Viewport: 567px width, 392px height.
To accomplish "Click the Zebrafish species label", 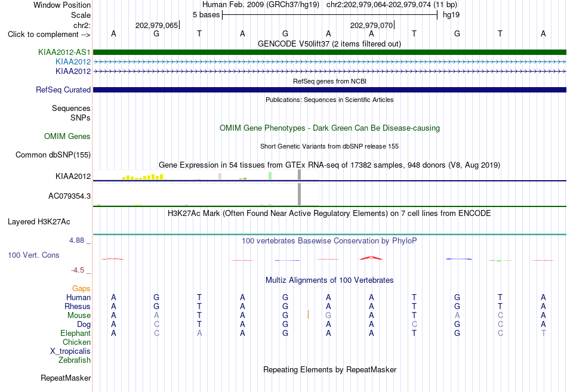I will point(75,360).
